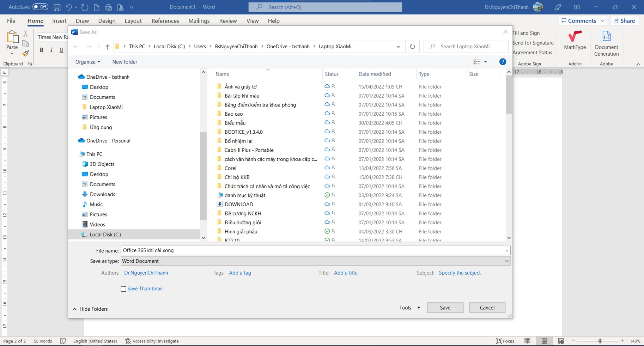Open the Organize dropdown menu
644x346 pixels.
pyautogui.click(x=87, y=62)
